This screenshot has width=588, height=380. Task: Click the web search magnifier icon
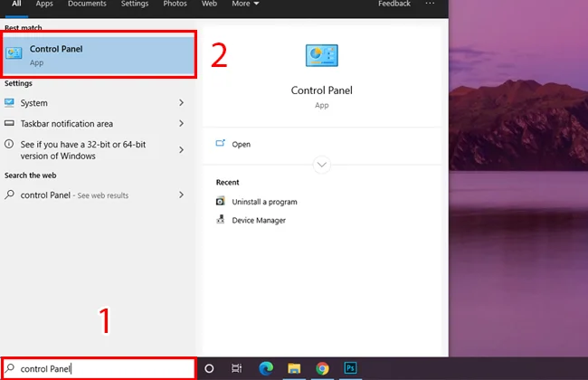click(10, 195)
